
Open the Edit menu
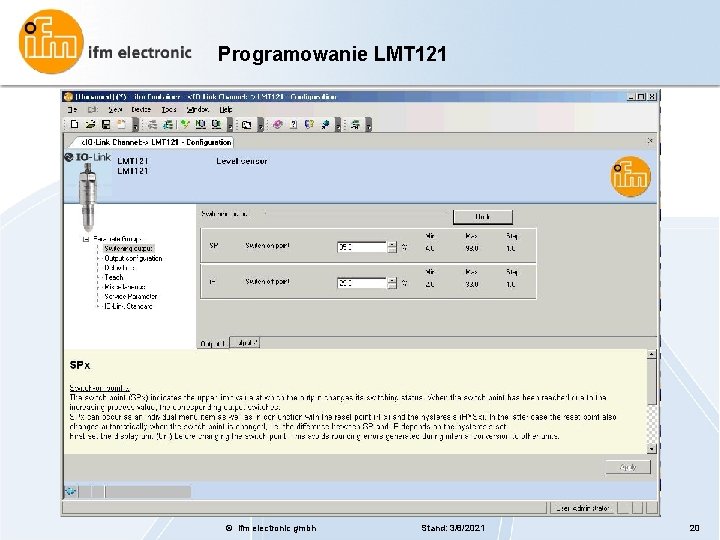tap(93, 110)
